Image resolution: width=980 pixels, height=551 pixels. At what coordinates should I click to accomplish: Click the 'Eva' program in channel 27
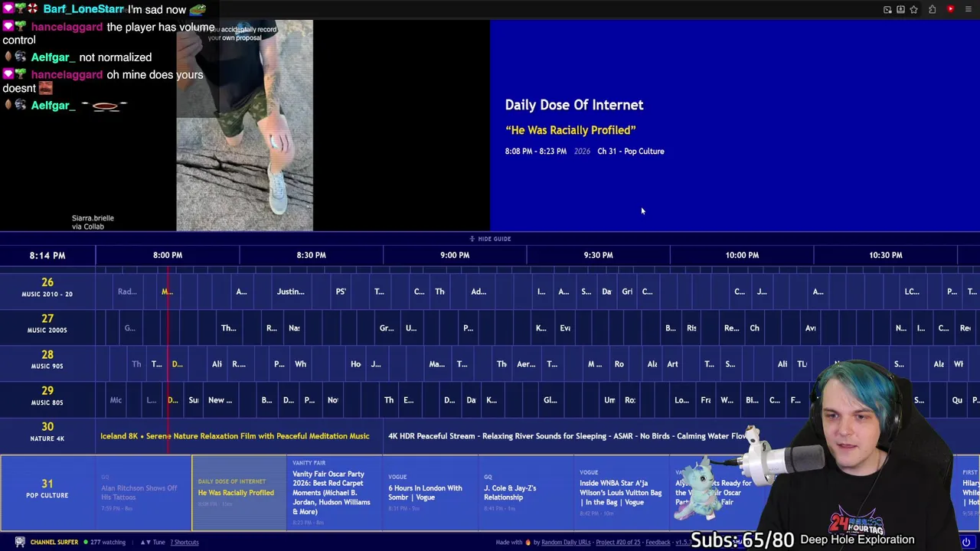click(565, 328)
